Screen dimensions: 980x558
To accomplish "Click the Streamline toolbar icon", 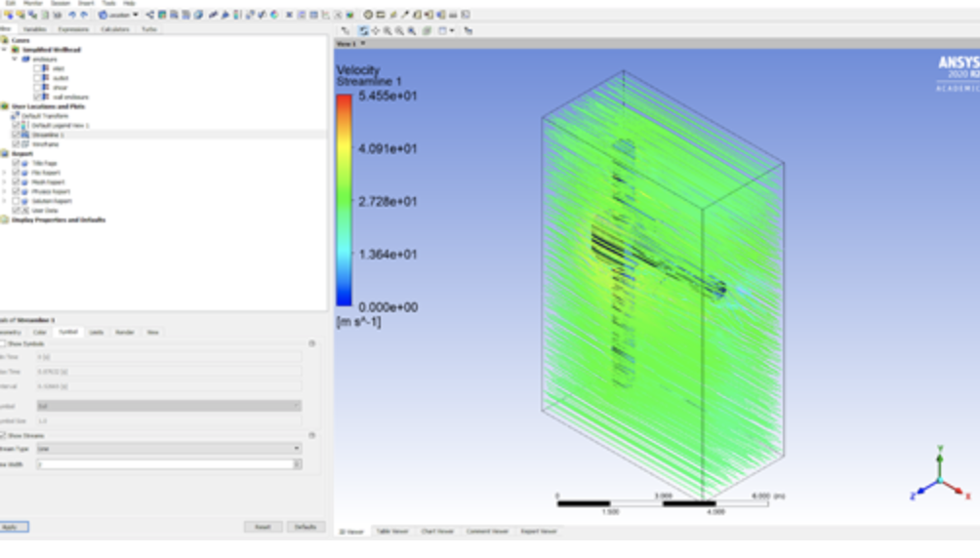I will [174, 15].
